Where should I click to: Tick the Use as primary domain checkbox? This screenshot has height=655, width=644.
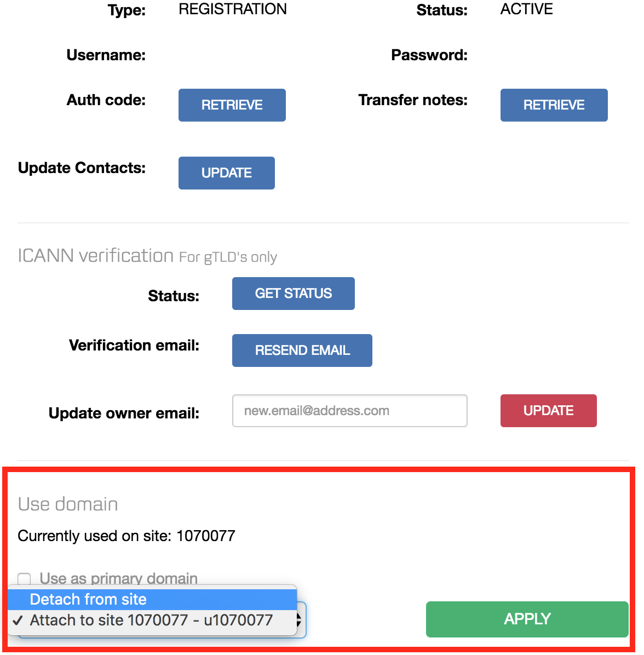24,579
